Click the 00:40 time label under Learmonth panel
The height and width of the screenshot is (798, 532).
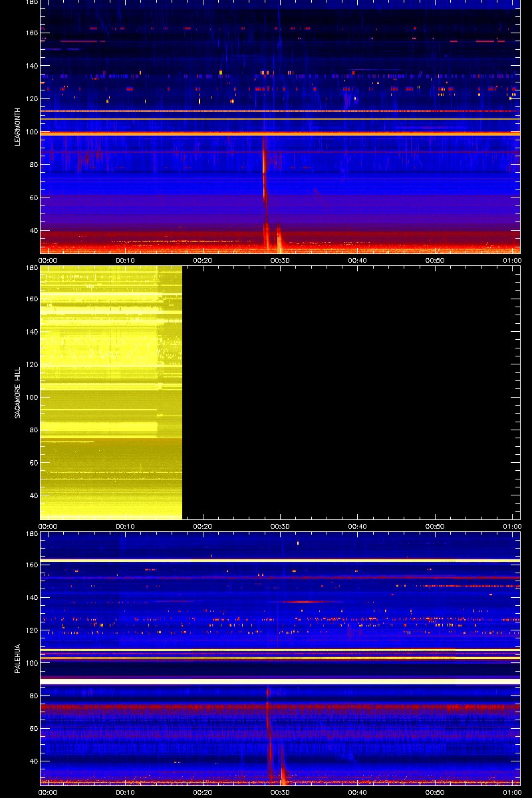(x=358, y=261)
